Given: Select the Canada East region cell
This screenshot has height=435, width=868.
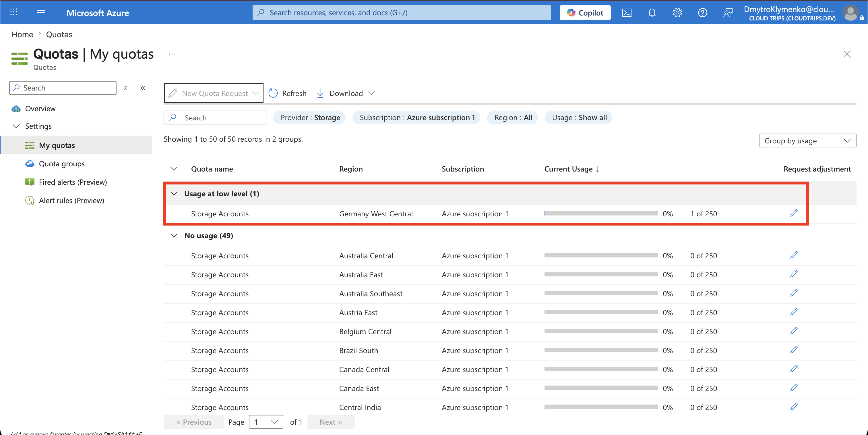Looking at the screenshot, I should (x=359, y=388).
